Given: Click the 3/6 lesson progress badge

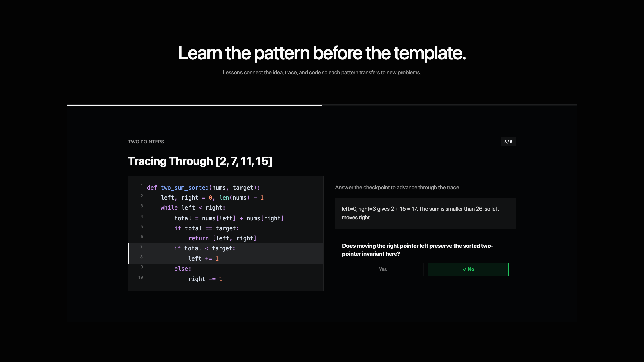Looking at the screenshot, I should click(x=508, y=142).
